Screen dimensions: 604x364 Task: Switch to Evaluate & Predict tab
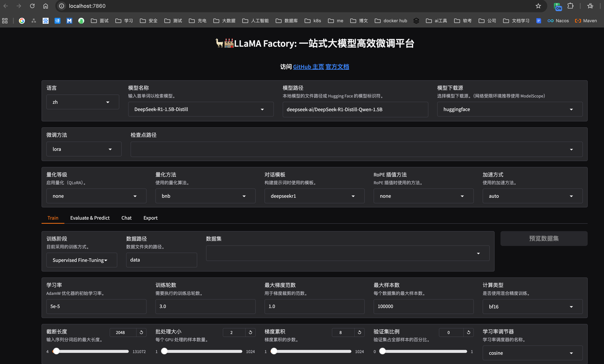tap(90, 218)
